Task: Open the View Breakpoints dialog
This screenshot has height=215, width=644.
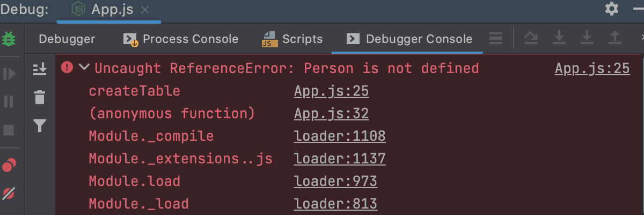Action: click(9, 165)
